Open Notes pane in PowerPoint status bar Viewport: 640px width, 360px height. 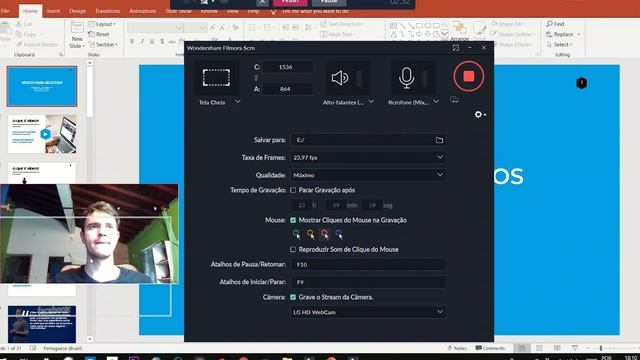point(457,348)
